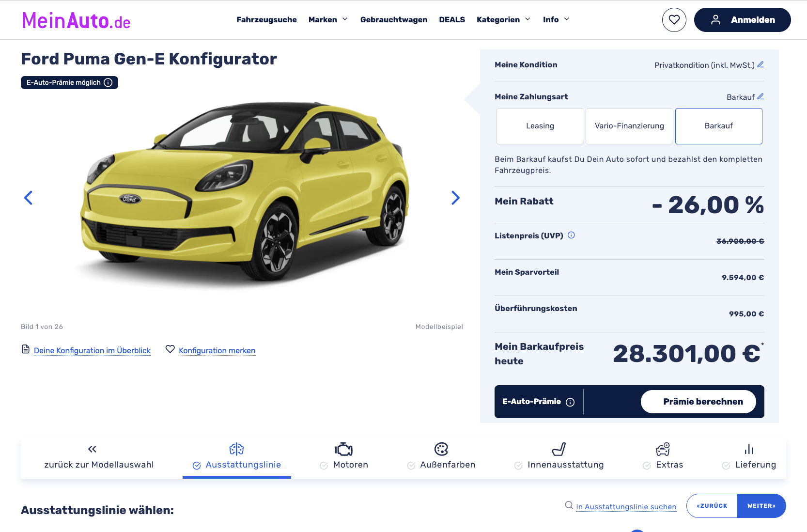The height and width of the screenshot is (532, 807).
Task: Open the wishlist heart icon in header
Action: coord(674,20)
